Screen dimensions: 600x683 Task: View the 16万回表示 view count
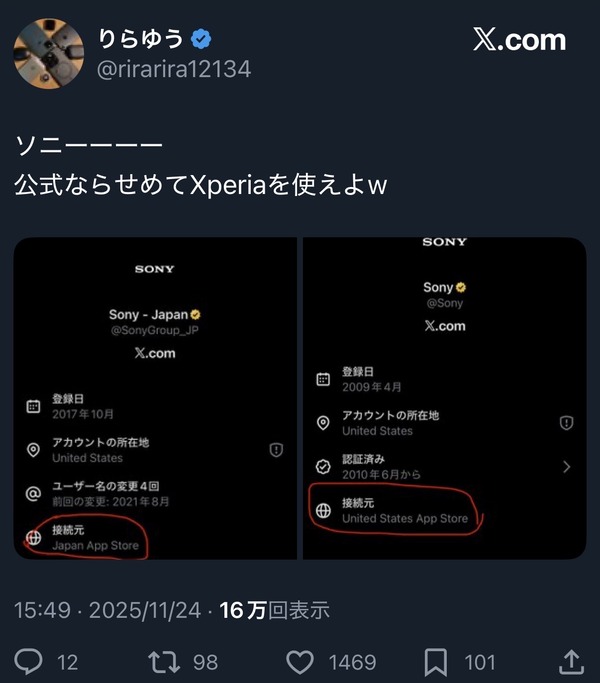point(275,610)
